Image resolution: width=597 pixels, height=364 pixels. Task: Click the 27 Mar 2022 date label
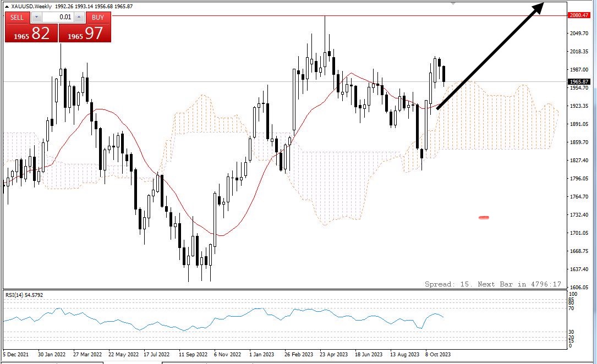click(x=87, y=355)
